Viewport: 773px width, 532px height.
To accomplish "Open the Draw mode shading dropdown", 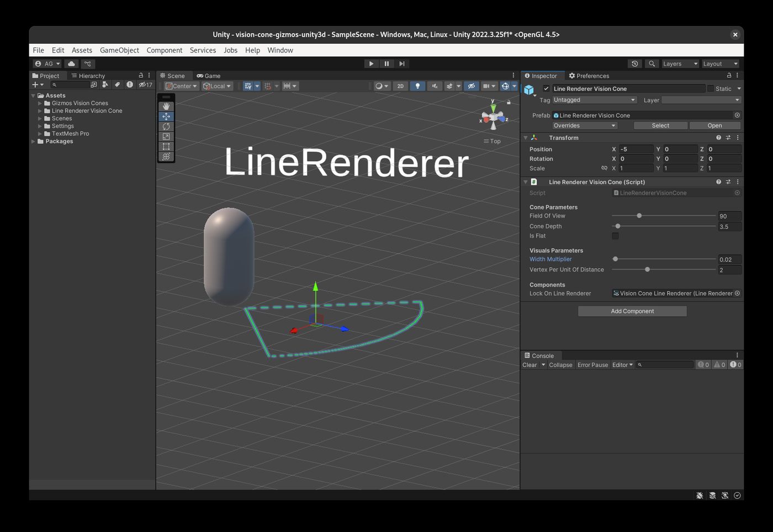I will [x=382, y=86].
